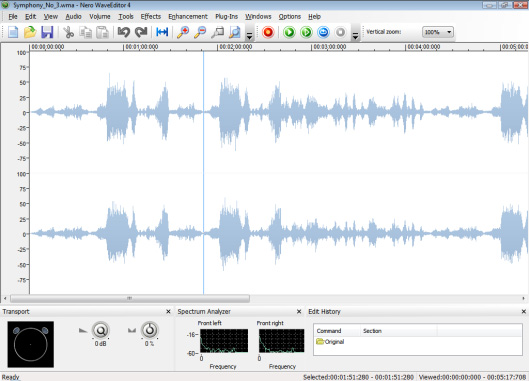Click timeline marker 00:01:00:000
Viewport: 529px width, 381px height.
(x=141, y=47)
